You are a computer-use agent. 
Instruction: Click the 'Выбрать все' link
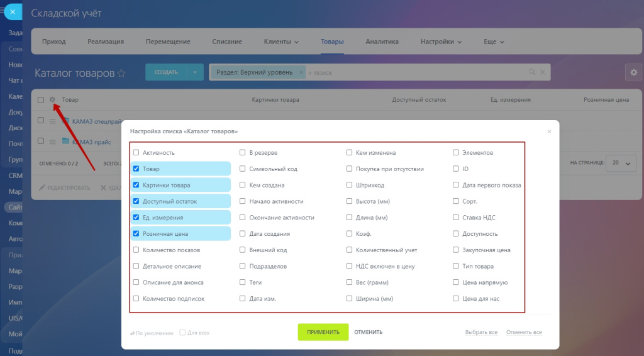tap(481, 332)
